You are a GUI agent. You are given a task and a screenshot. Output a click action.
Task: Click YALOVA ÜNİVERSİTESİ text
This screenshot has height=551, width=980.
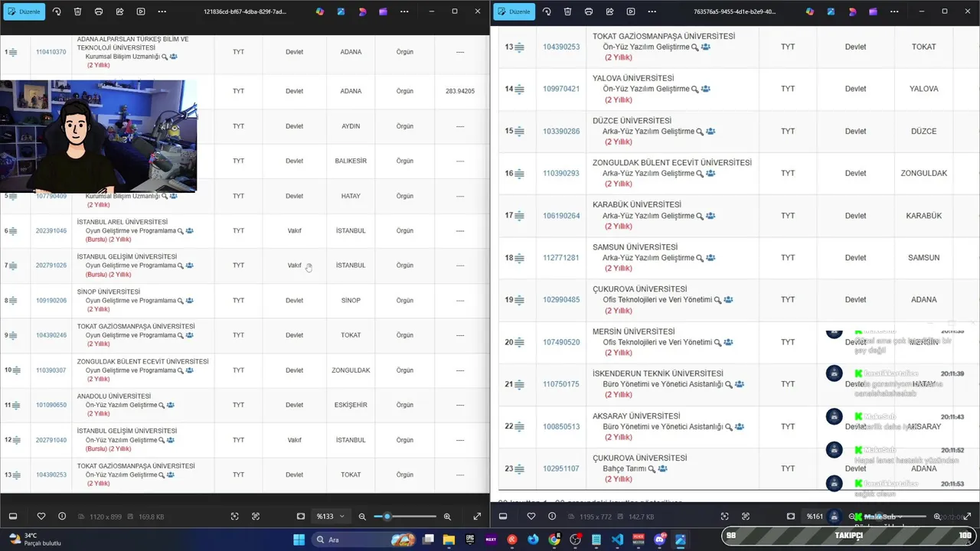[x=633, y=78]
